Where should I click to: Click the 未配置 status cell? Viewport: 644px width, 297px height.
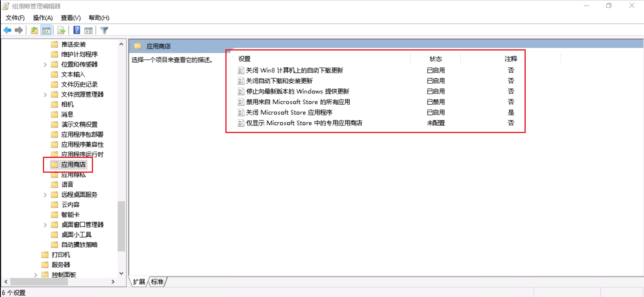pyautogui.click(x=436, y=123)
